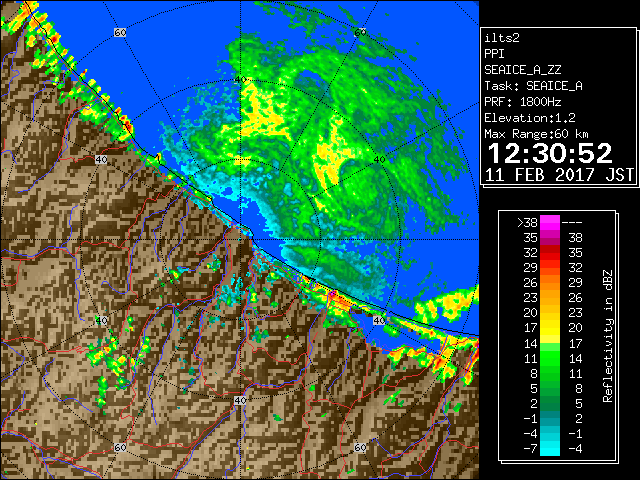Select the "Elevation:1.2" text
Screen dimensions: 640x480
(530, 118)
